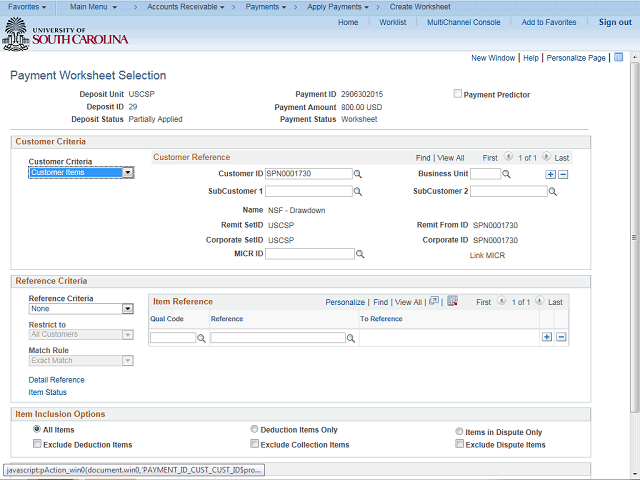Click the Business Unit lookup magnifier icon
This screenshot has height=480, width=640.
(x=507, y=174)
